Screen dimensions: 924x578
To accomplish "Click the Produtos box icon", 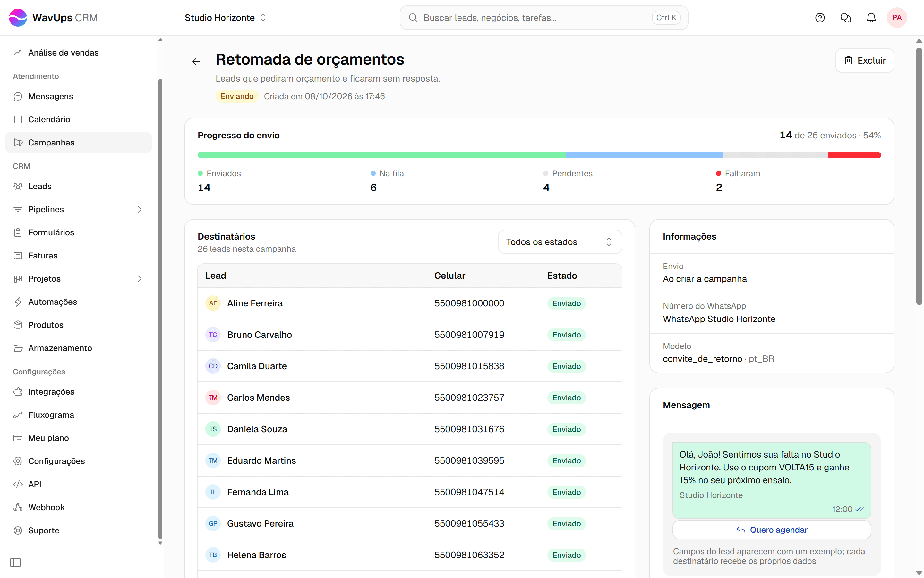I will coord(18,325).
